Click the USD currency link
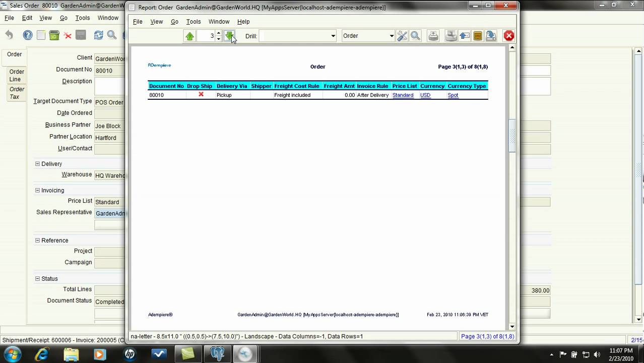This screenshot has width=644, height=363. point(425,95)
